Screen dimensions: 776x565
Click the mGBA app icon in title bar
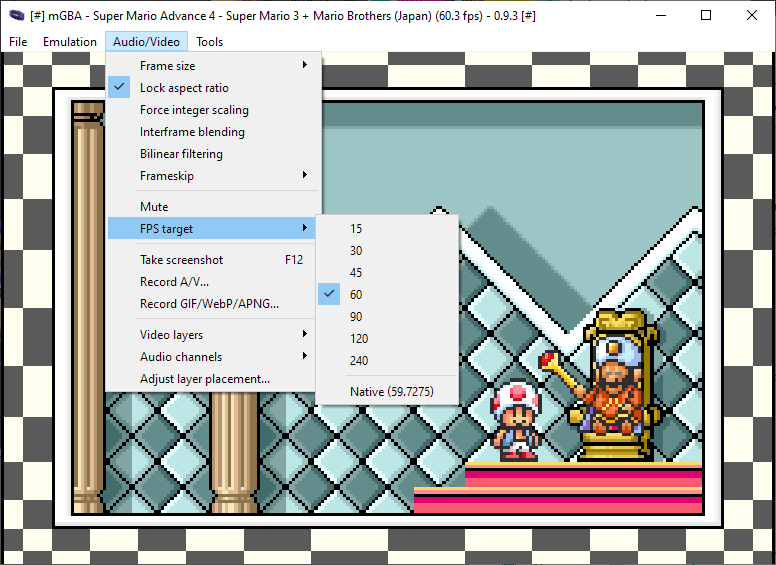pyautogui.click(x=16, y=15)
